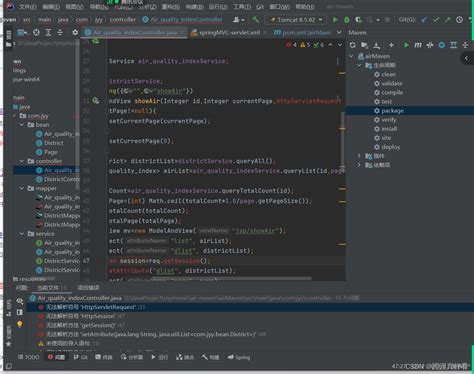Add Maven project with plus icon

[x=391, y=45]
